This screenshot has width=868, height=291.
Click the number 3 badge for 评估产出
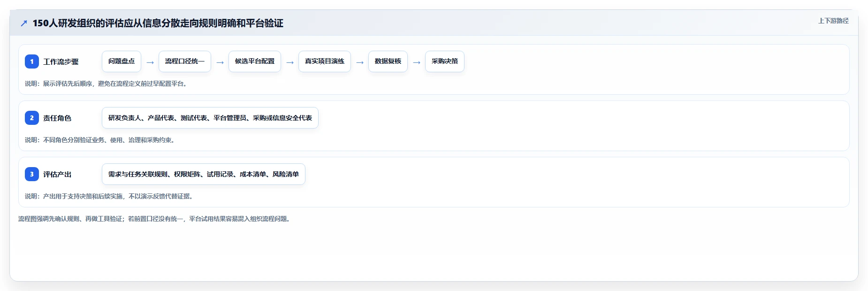pyautogui.click(x=32, y=174)
